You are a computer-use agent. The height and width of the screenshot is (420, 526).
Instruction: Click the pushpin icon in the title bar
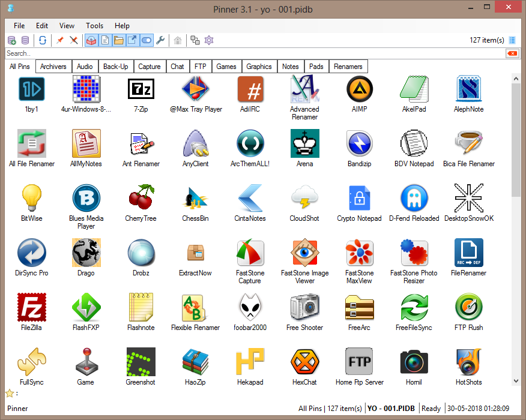[11, 9]
